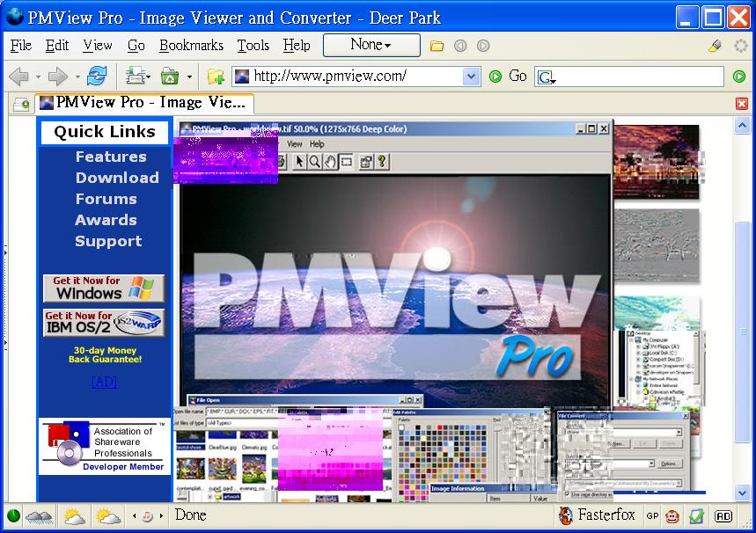Click the green checkmark status bar icon

click(696, 516)
